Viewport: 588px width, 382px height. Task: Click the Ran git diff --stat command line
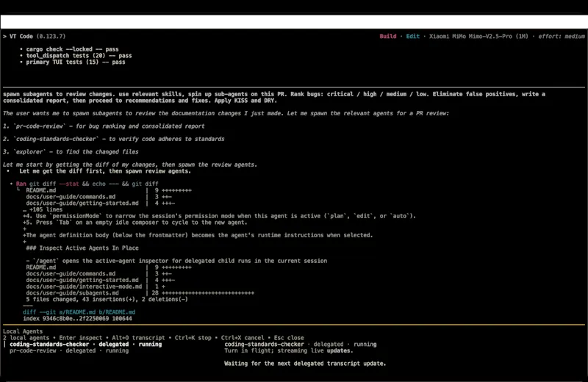point(87,184)
